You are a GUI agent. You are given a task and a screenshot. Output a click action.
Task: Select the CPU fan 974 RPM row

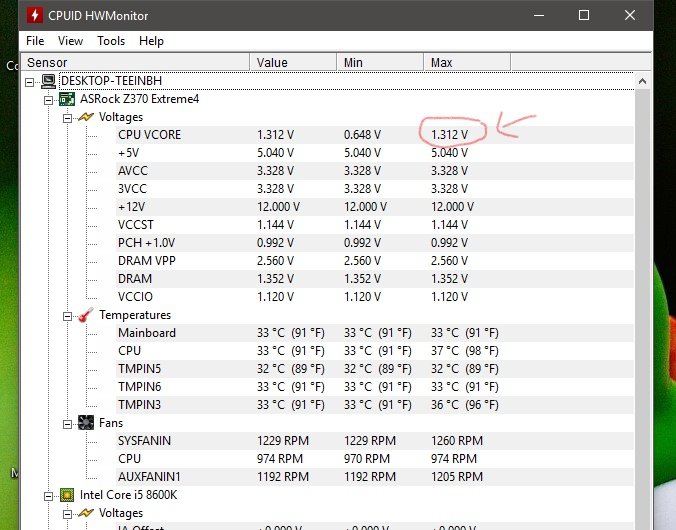pyautogui.click(x=374, y=459)
